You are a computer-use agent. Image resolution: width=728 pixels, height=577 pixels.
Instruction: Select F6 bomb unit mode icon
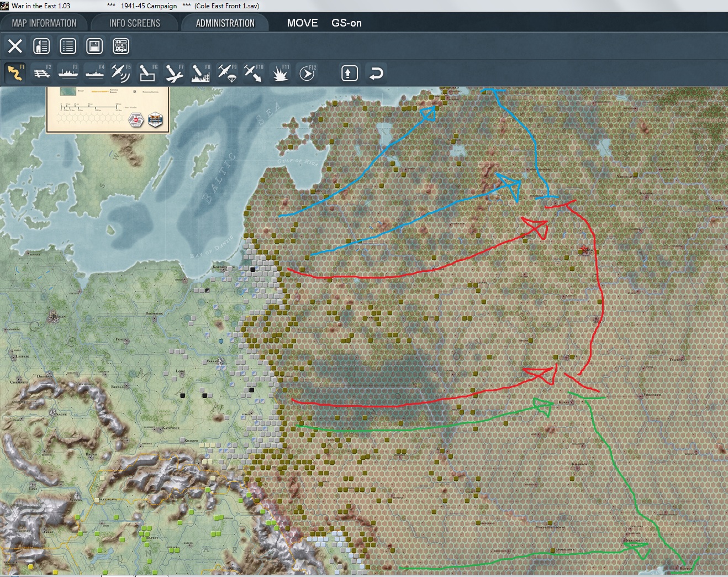tap(148, 73)
